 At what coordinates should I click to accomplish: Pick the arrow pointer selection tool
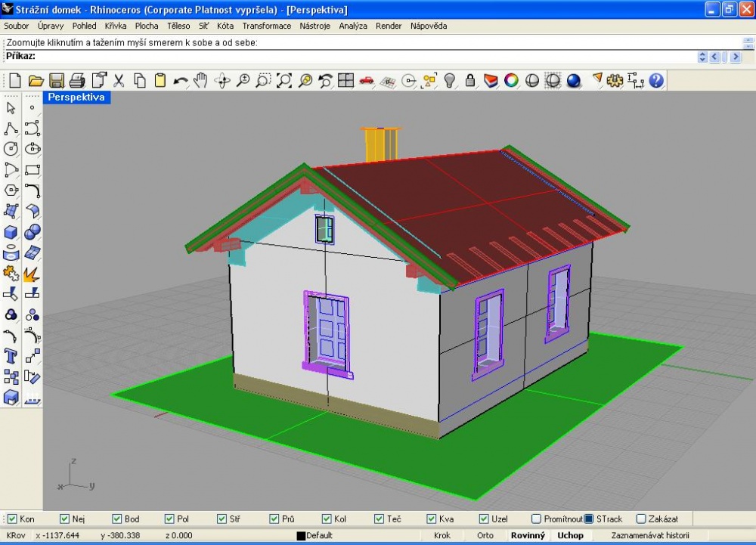coord(11,108)
